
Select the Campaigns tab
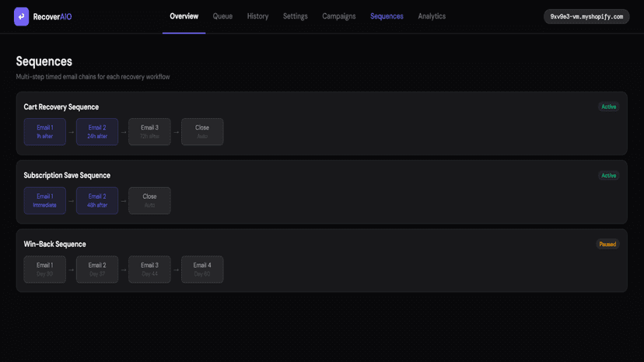(339, 16)
